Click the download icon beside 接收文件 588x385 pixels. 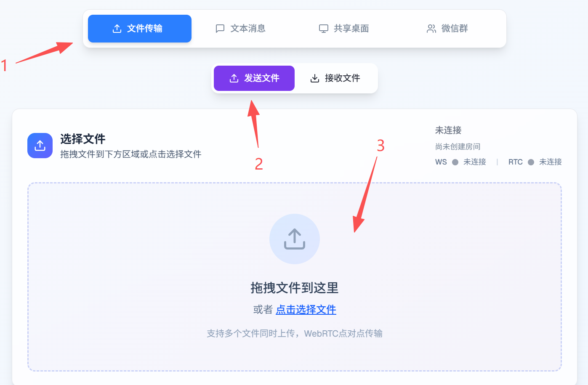[x=315, y=78]
